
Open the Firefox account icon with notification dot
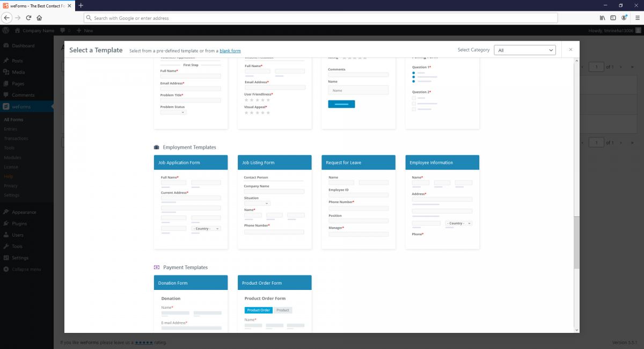coord(624,17)
